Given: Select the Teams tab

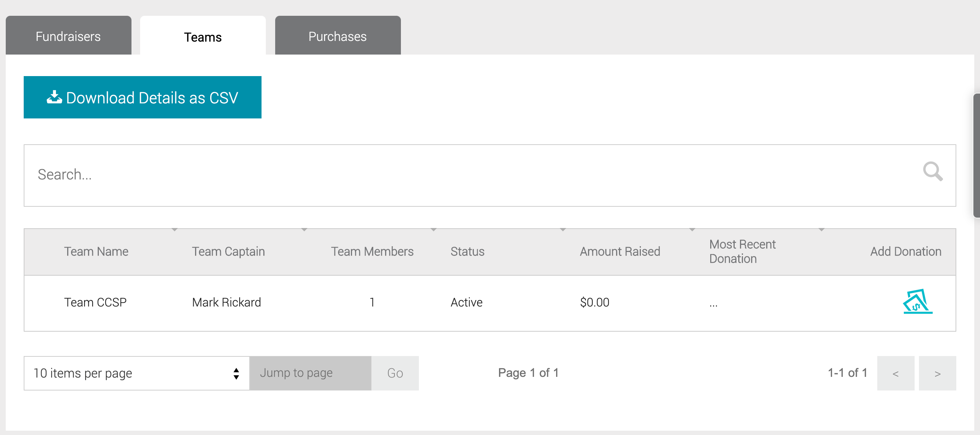Looking at the screenshot, I should (202, 37).
